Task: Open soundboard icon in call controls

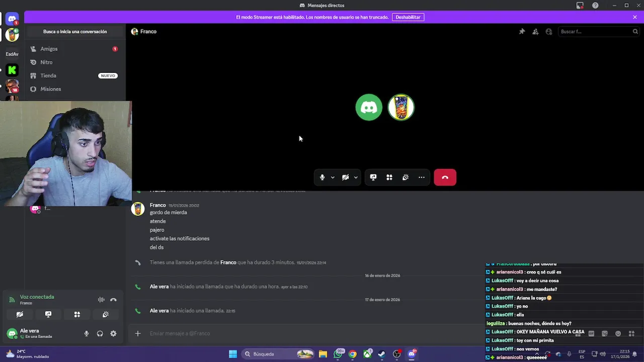Action: pyautogui.click(x=406, y=177)
